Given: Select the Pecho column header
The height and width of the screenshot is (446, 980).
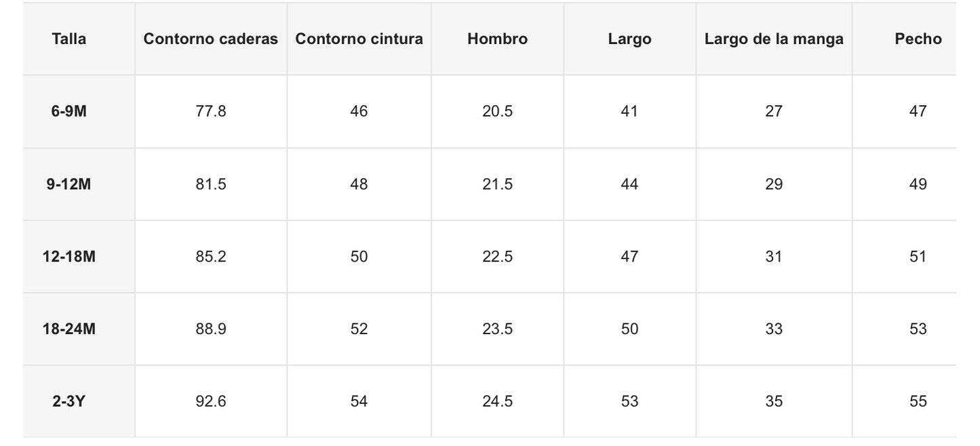Looking at the screenshot, I should point(918,39).
